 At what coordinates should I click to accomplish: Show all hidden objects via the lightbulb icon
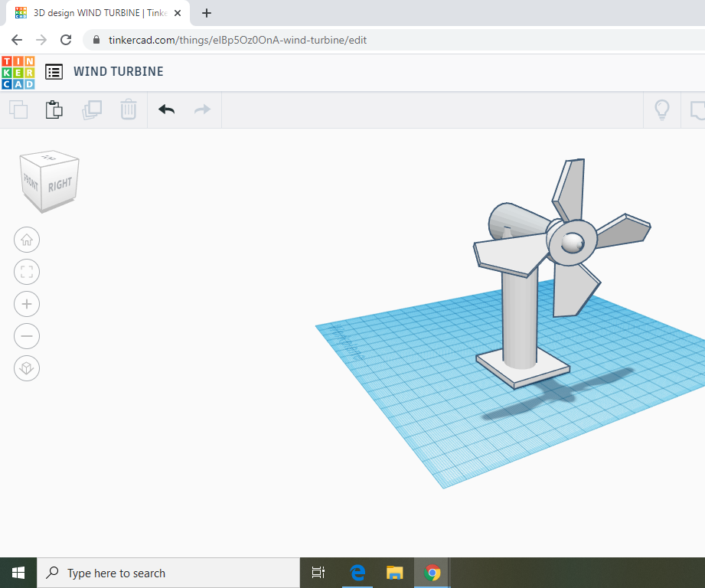[x=661, y=109]
